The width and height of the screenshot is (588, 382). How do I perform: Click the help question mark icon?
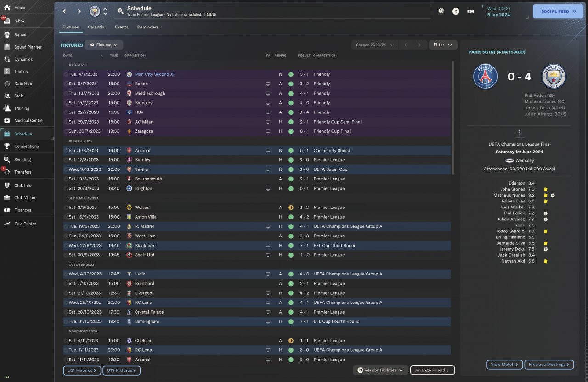456,11
